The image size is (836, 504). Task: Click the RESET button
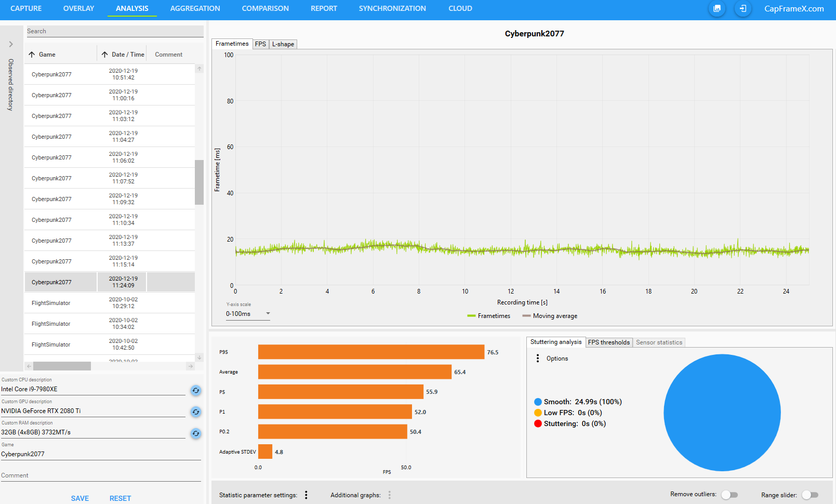coord(120,498)
